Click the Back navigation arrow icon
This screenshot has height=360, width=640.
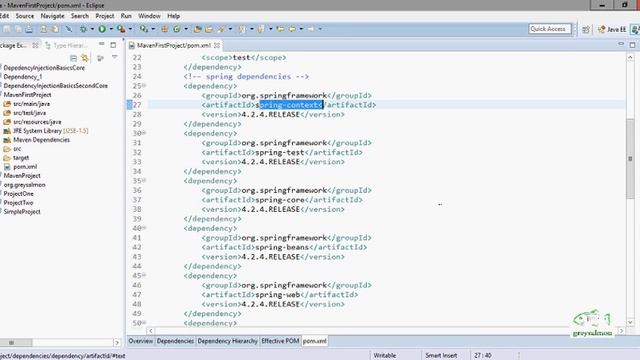click(292, 29)
